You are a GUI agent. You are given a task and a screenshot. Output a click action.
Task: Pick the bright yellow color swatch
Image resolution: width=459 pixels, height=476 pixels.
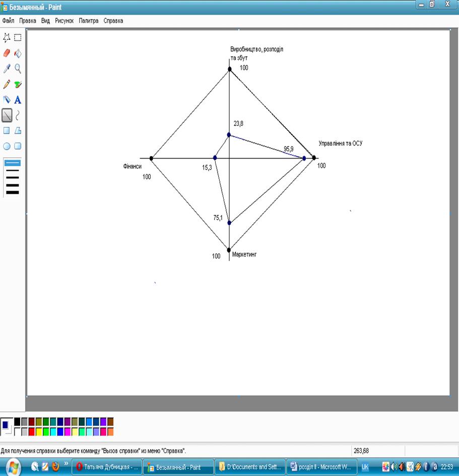pos(39,431)
